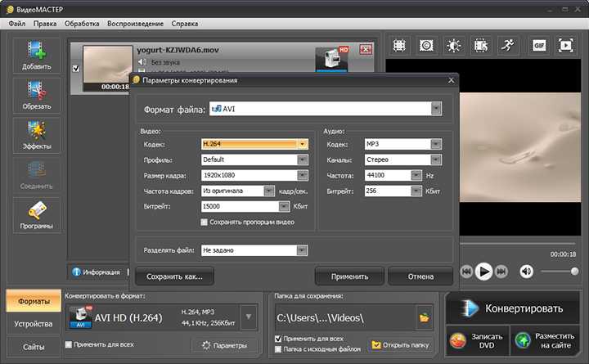Expand Размер кадра 1920x1080 dropdown
Screen dimensions: 589x364
[x=303, y=175]
